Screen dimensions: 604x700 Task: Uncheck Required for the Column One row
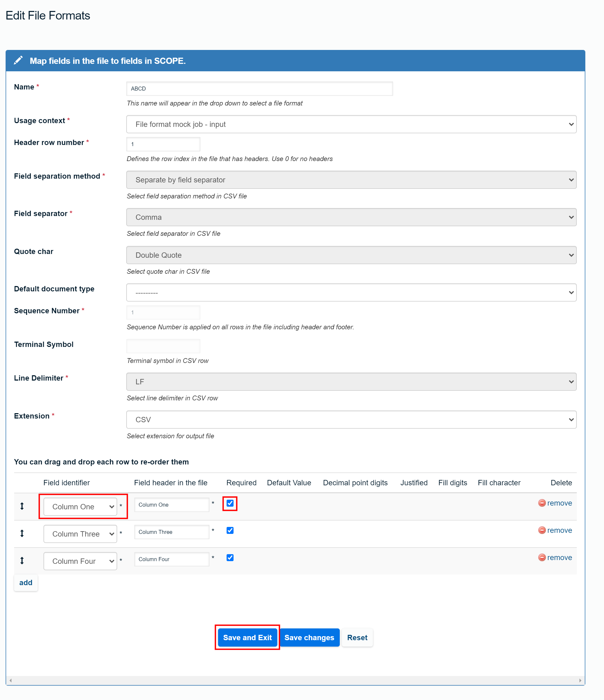tap(230, 503)
